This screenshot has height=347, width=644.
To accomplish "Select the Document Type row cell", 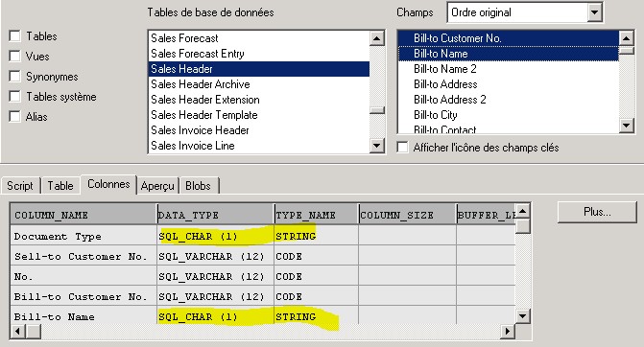I will pyautogui.click(x=83, y=236).
